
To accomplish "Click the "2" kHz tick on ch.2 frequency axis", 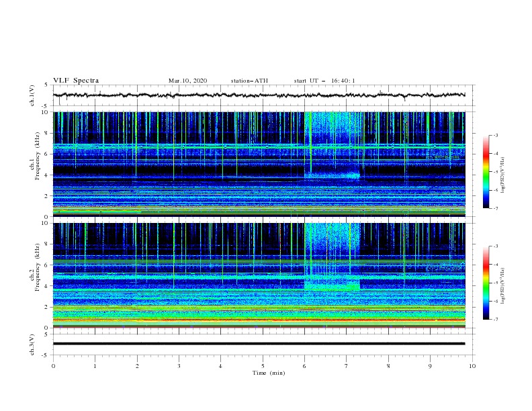I will pyautogui.click(x=46, y=307).
